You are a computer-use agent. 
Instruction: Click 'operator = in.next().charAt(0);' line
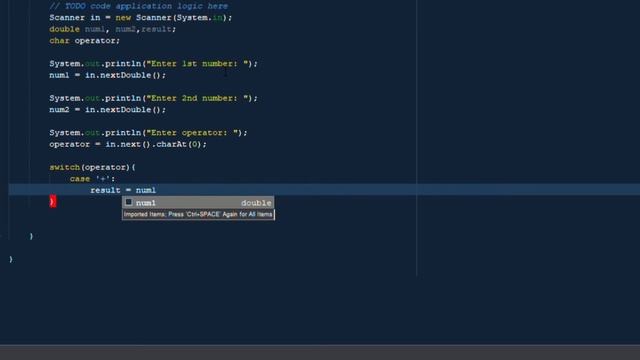point(128,144)
